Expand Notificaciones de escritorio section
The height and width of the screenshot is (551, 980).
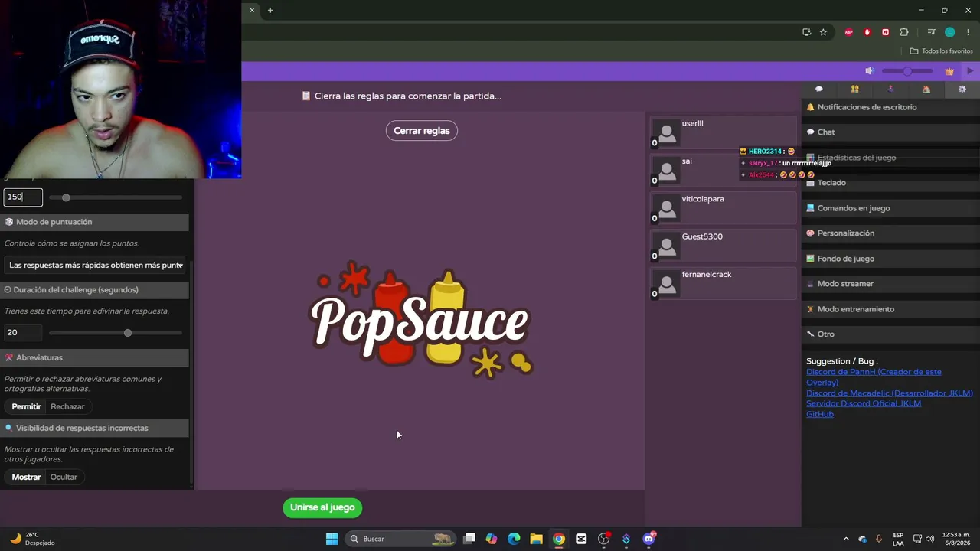pos(890,107)
